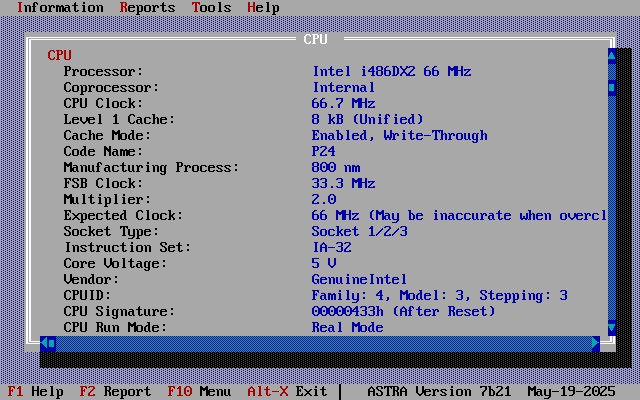
Task: Select the FSB Clock label
Action: [103, 183]
